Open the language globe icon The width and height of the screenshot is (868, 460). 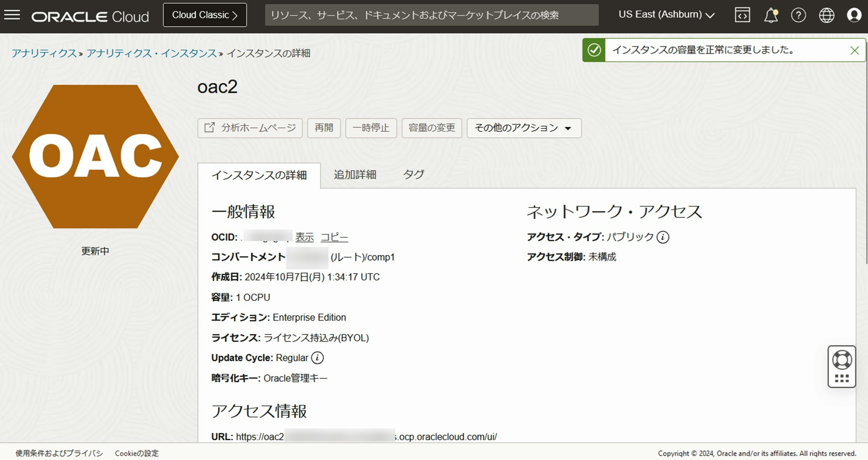pos(826,15)
